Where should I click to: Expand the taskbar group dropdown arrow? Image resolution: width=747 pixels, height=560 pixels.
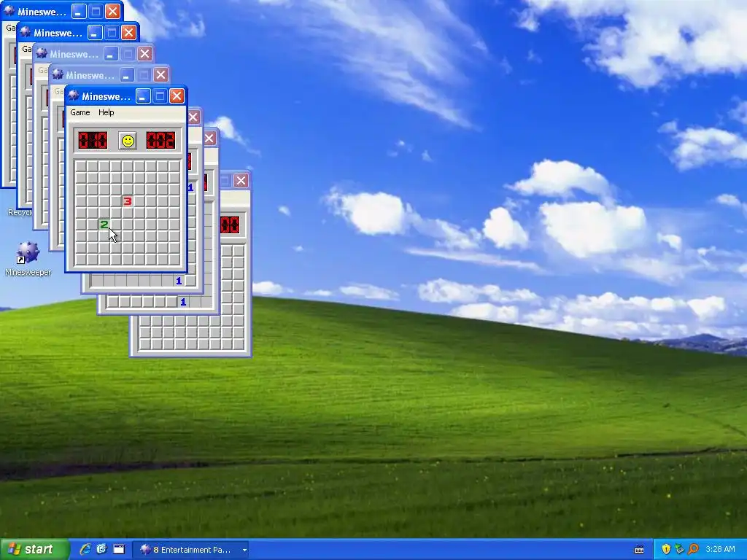click(244, 550)
